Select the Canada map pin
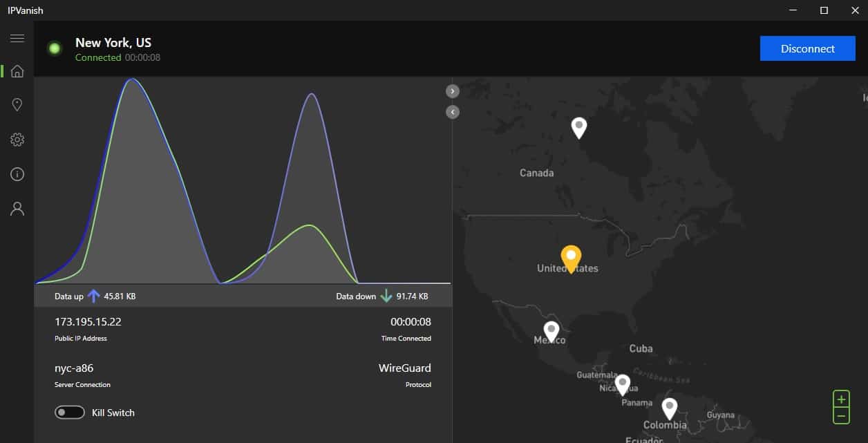This screenshot has width=868, height=443. 579,127
